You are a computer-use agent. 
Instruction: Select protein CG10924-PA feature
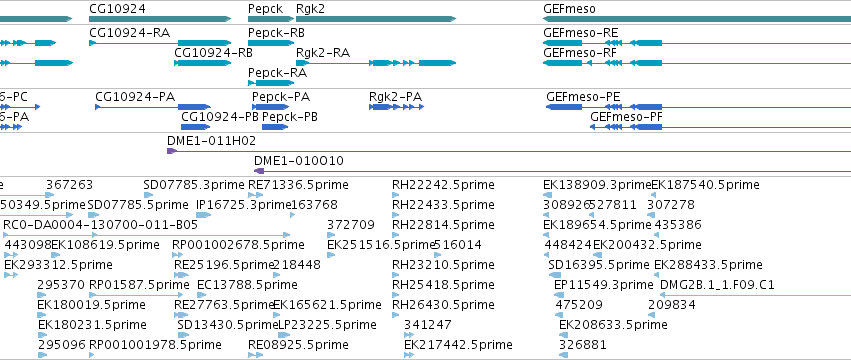tap(153, 107)
